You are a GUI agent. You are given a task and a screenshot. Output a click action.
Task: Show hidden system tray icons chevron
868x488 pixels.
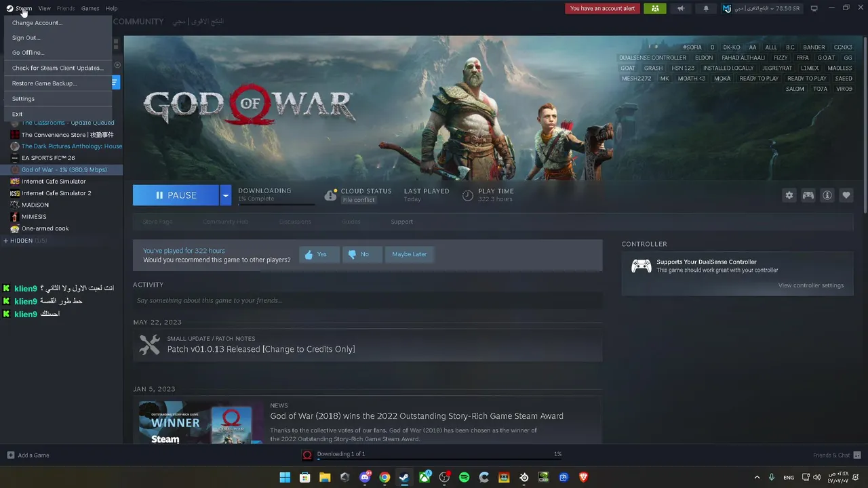pyautogui.click(x=757, y=477)
